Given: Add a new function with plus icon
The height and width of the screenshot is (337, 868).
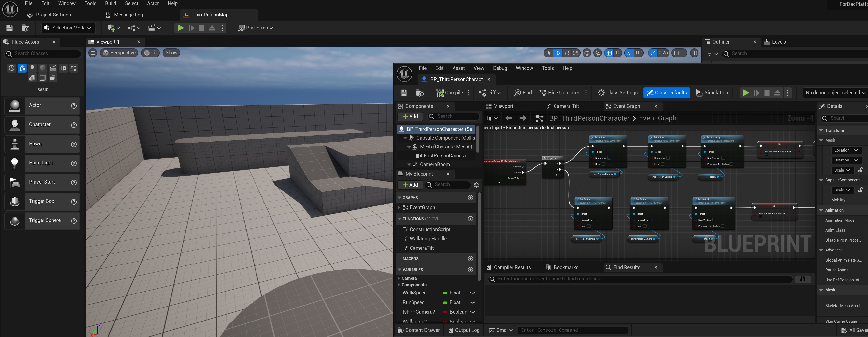Looking at the screenshot, I should tap(470, 219).
